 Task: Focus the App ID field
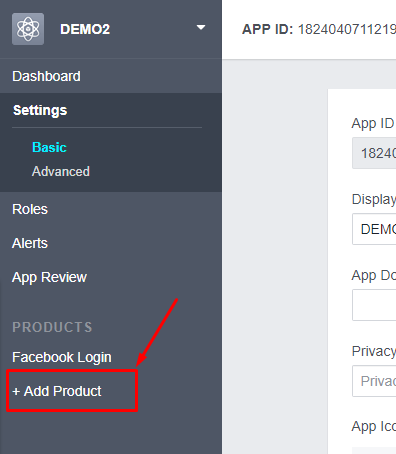click(374, 153)
